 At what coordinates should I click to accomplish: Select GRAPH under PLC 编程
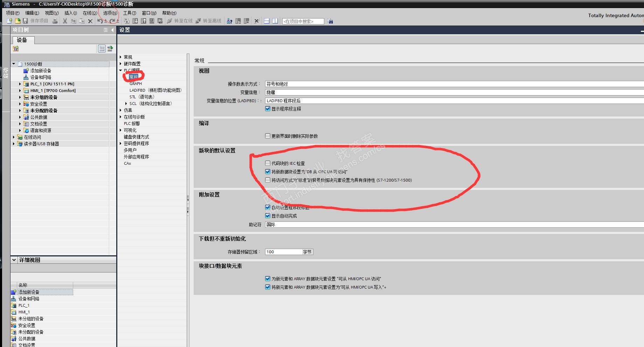(x=136, y=84)
